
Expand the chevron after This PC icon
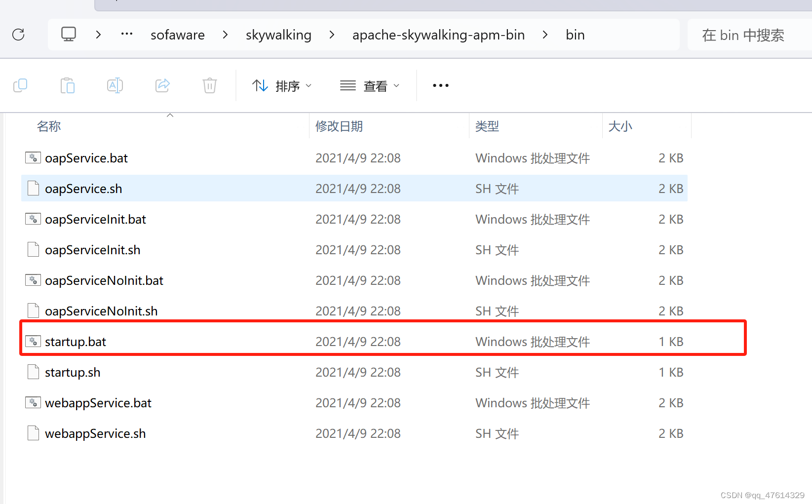click(x=98, y=35)
